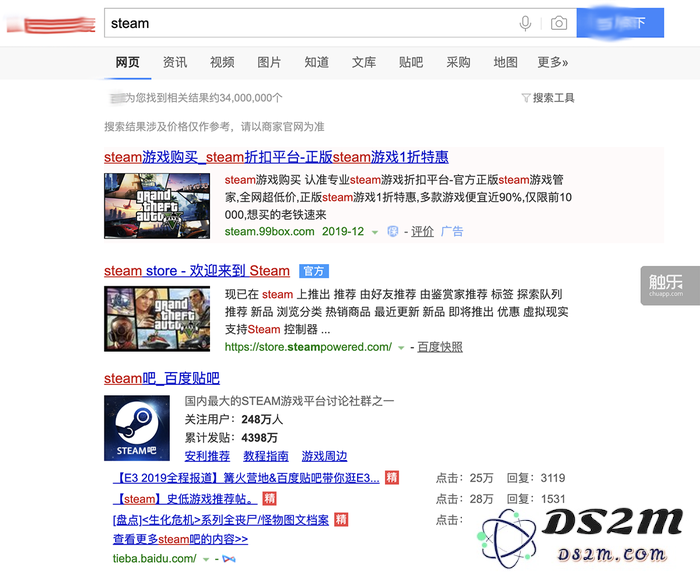
Task: Switch to the 资讯 tab
Action: point(175,62)
